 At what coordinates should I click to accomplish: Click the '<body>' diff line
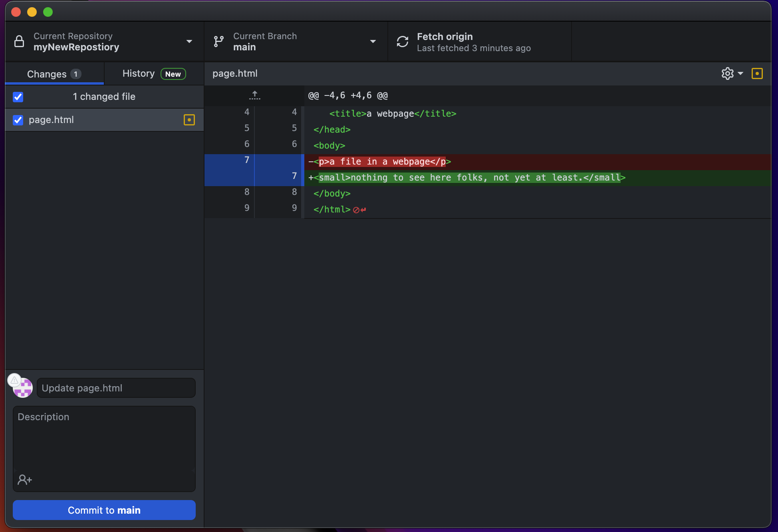click(x=538, y=146)
